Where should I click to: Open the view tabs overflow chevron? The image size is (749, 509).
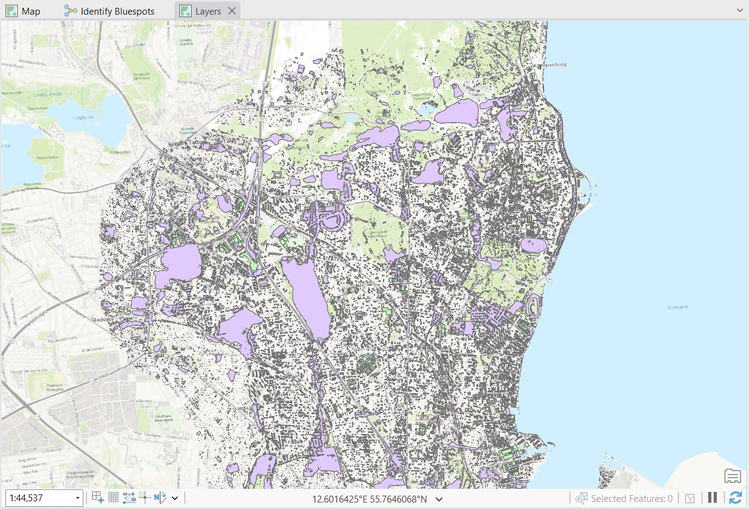tap(740, 10)
